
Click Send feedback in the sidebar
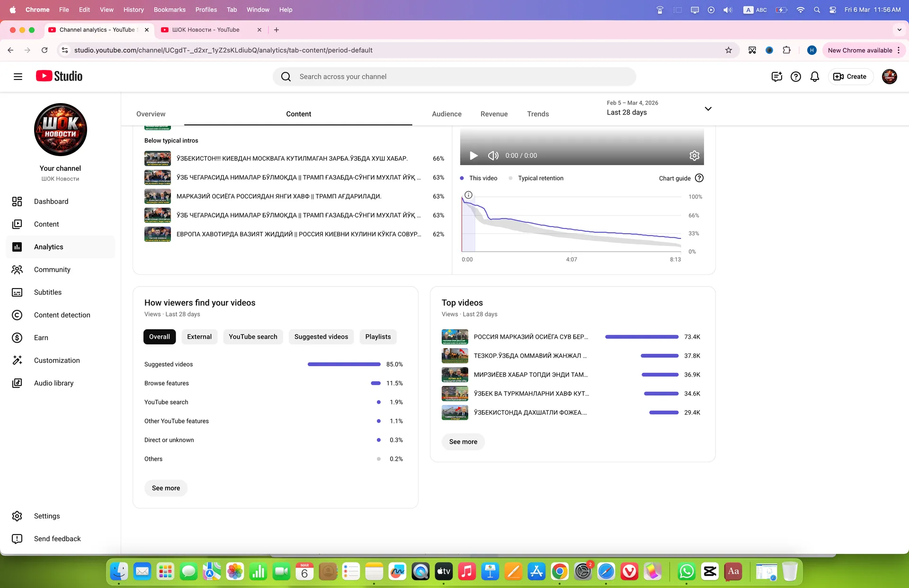pyautogui.click(x=61, y=539)
